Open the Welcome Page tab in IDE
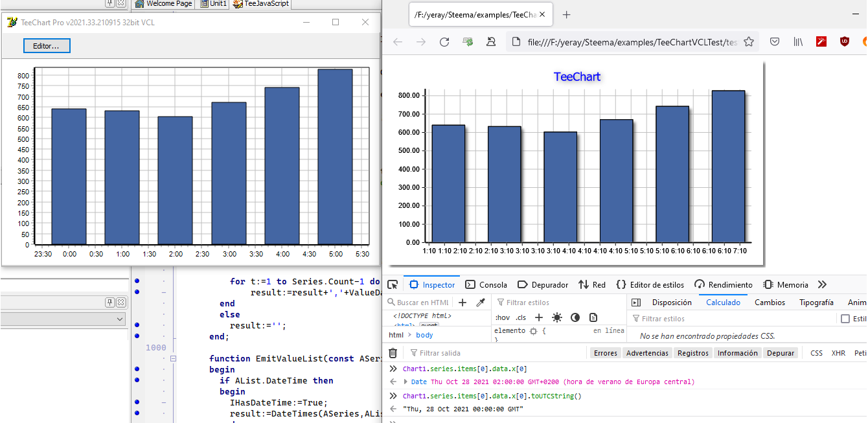This screenshot has height=423, width=868. click(x=163, y=4)
